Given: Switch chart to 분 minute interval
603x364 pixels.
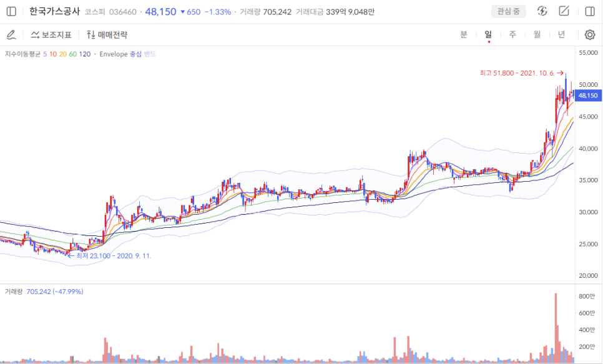Looking at the screenshot, I should click(464, 34).
